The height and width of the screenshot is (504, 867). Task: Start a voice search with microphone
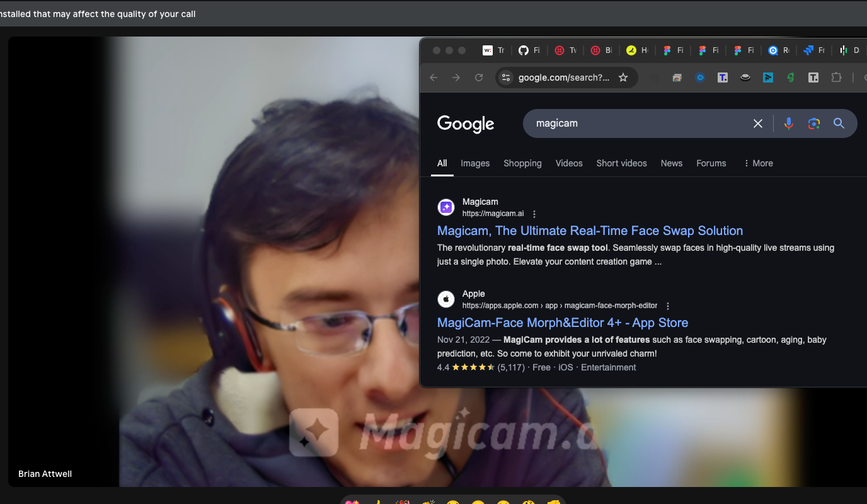pos(788,123)
